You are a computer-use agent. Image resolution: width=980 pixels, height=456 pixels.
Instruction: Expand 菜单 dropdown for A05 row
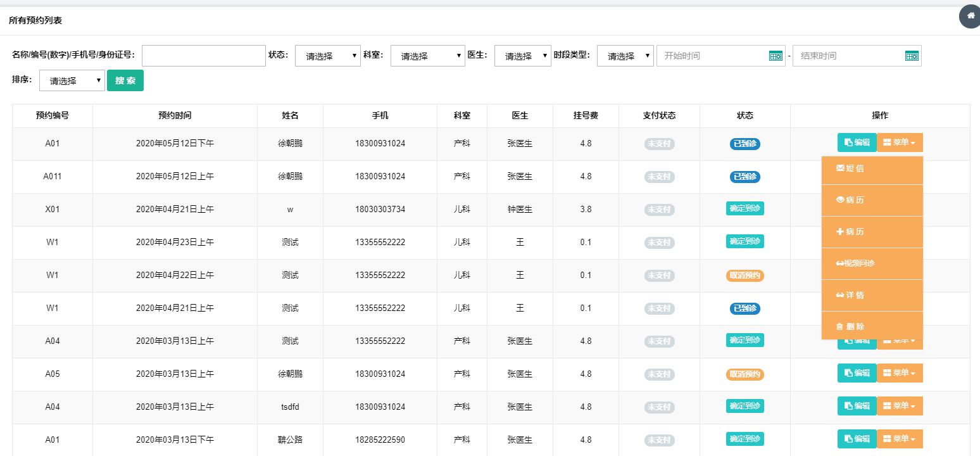900,373
